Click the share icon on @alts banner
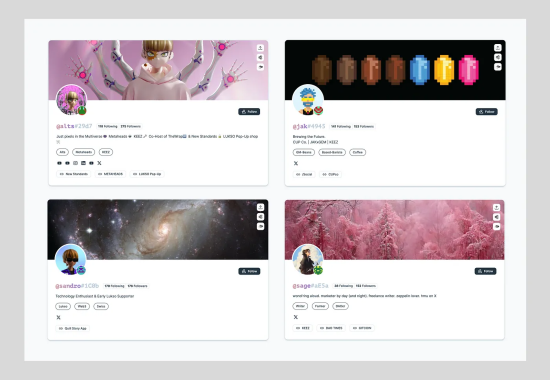This screenshot has height=380, width=550. 260,48
